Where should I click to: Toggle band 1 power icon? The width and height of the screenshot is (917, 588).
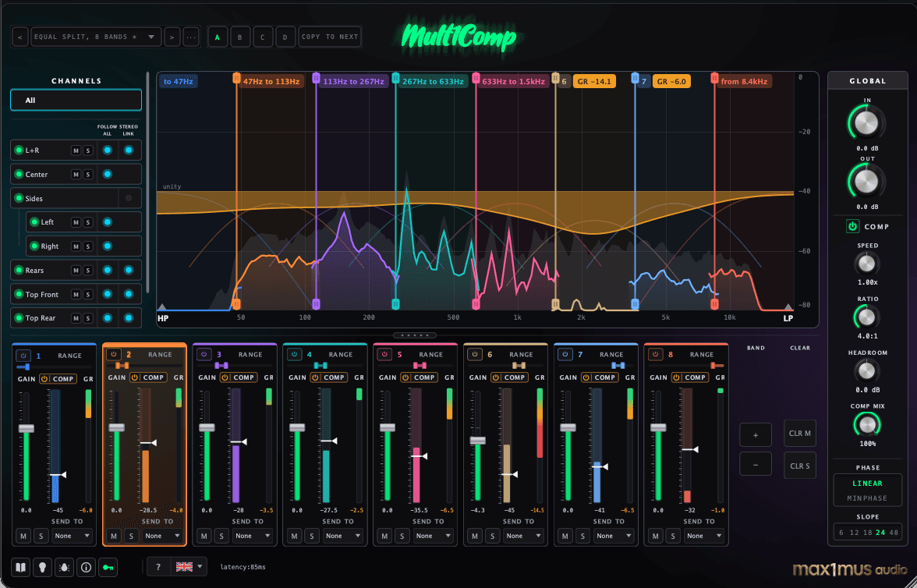24,355
